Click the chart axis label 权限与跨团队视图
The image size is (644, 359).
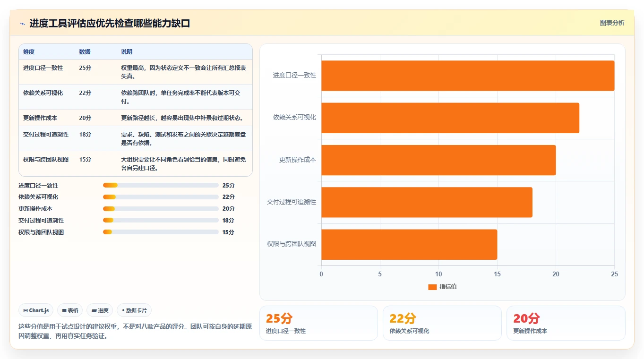pos(292,244)
